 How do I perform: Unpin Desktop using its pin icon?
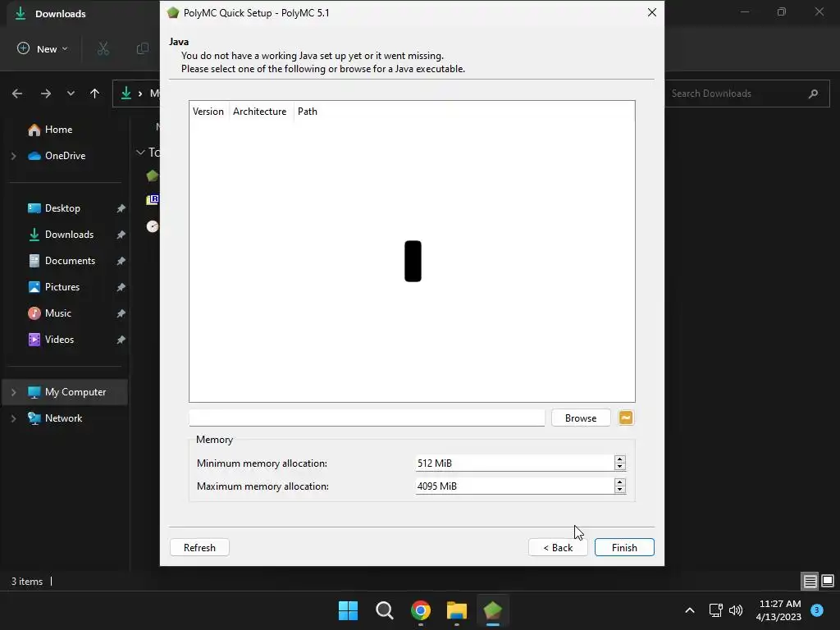click(121, 208)
